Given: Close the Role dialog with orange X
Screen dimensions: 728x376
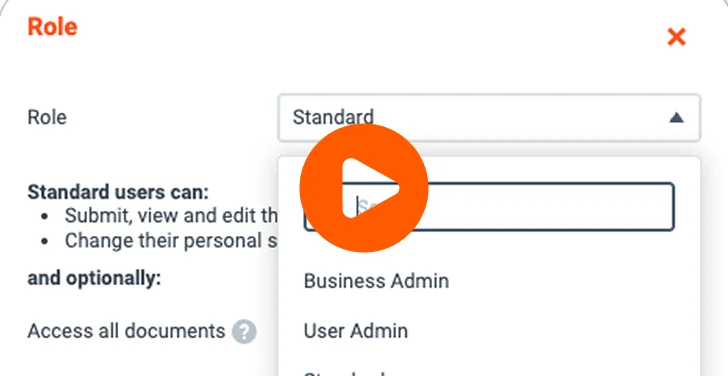Looking at the screenshot, I should (x=676, y=37).
